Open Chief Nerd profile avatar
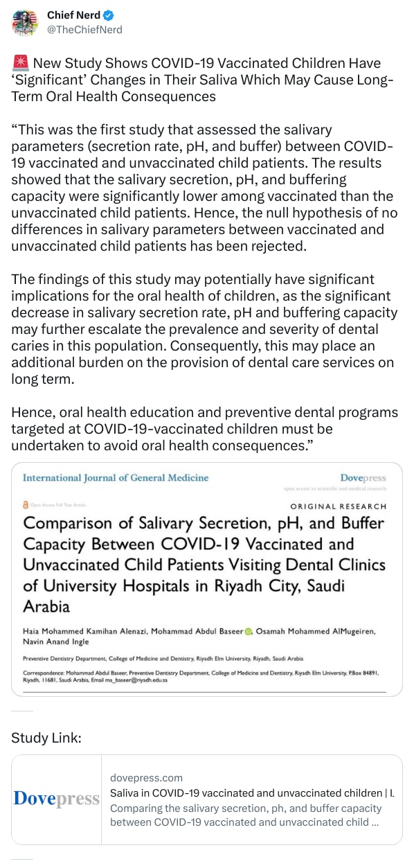The width and height of the screenshot is (414, 868). pos(25,22)
